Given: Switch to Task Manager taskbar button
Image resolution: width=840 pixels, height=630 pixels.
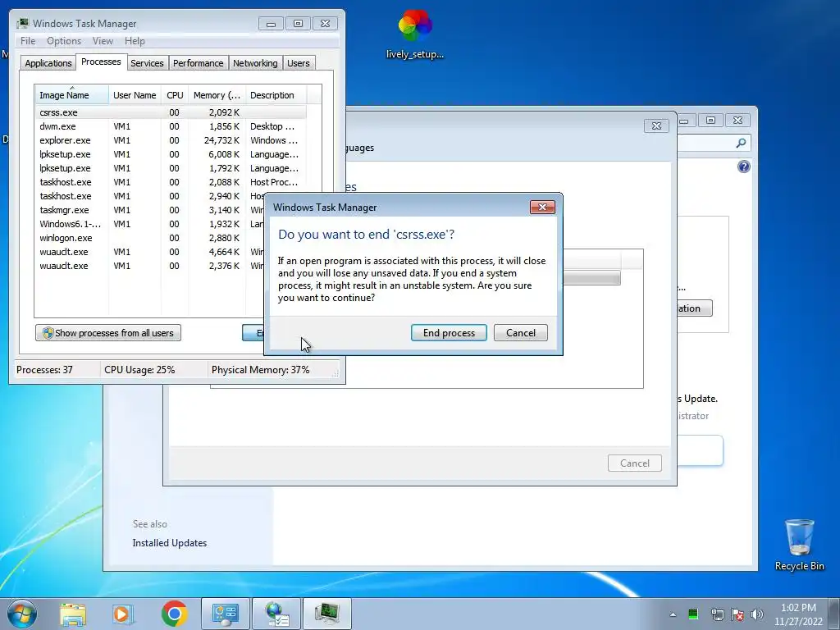Looking at the screenshot, I should (327, 614).
